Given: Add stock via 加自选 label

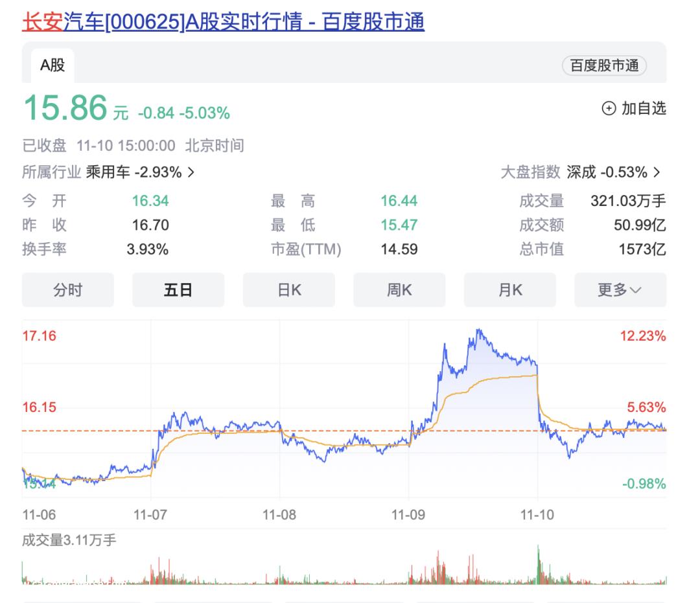Looking at the screenshot, I should [x=644, y=108].
